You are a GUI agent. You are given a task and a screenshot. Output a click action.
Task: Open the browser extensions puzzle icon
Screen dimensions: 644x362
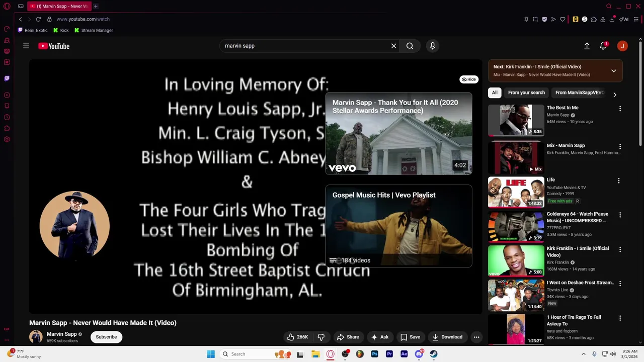coord(594,19)
